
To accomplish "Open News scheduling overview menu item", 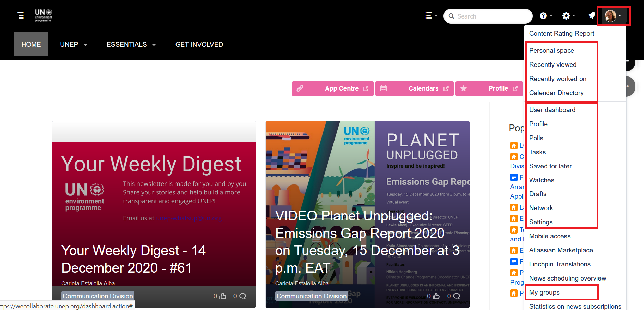I will click(567, 278).
